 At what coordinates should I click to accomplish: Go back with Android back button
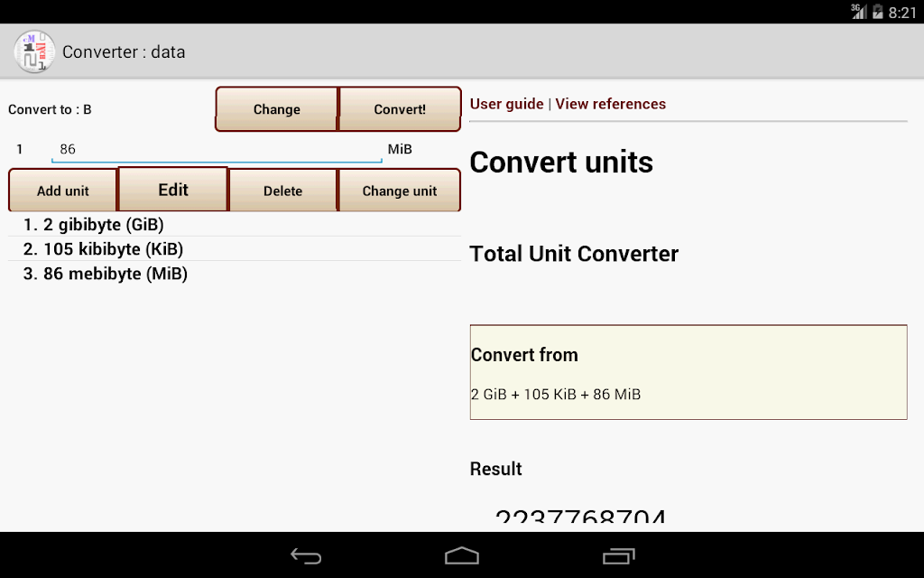(306, 555)
